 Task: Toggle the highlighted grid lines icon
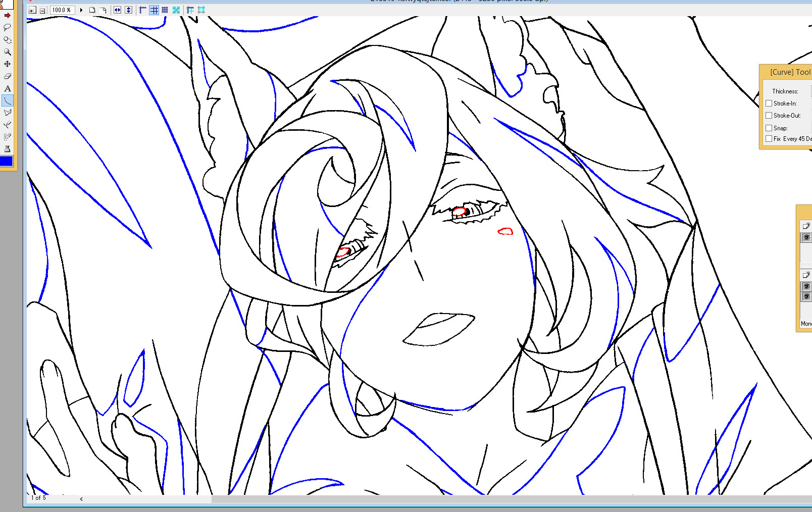[x=154, y=10]
